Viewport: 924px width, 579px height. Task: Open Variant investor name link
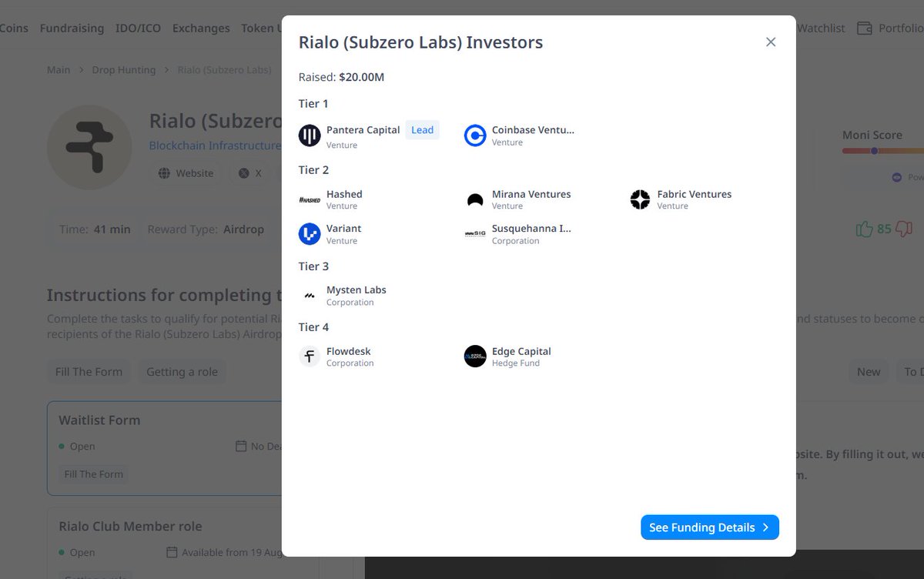pyautogui.click(x=343, y=229)
